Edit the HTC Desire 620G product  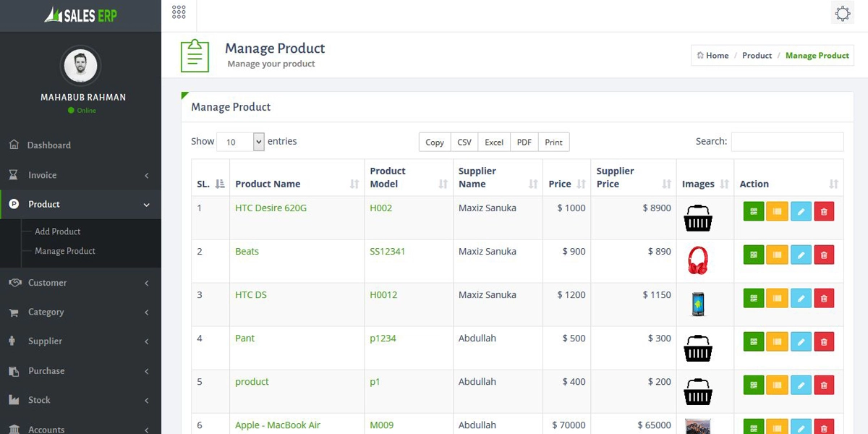[801, 211]
